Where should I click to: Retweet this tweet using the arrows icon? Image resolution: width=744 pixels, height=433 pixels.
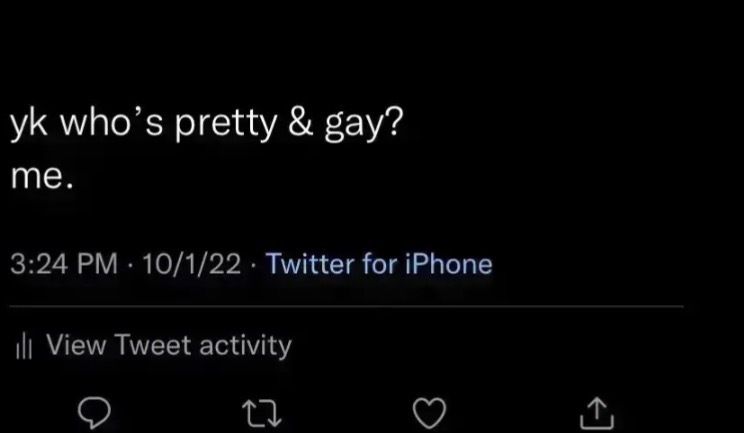[x=262, y=414]
